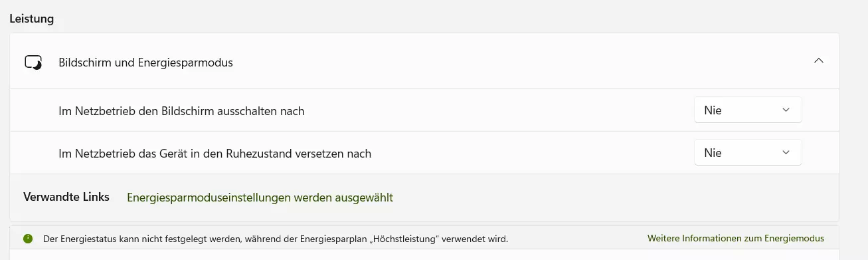
Task: Open Energiesparmoduseinstellungen werden ausgewählt link
Action: (260, 197)
